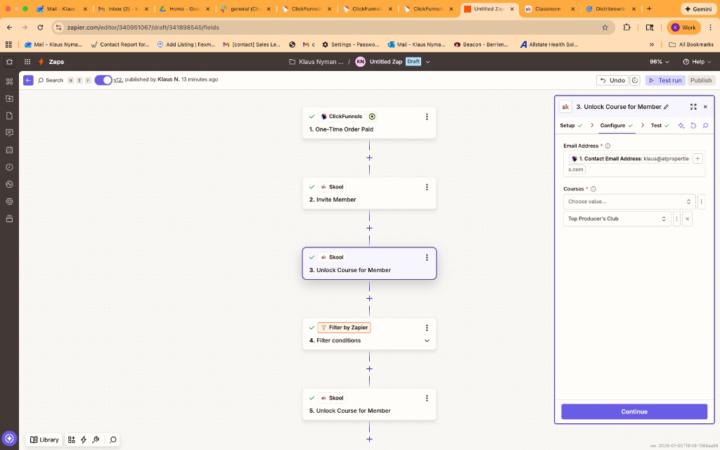Click the Continue button

pos(634,411)
